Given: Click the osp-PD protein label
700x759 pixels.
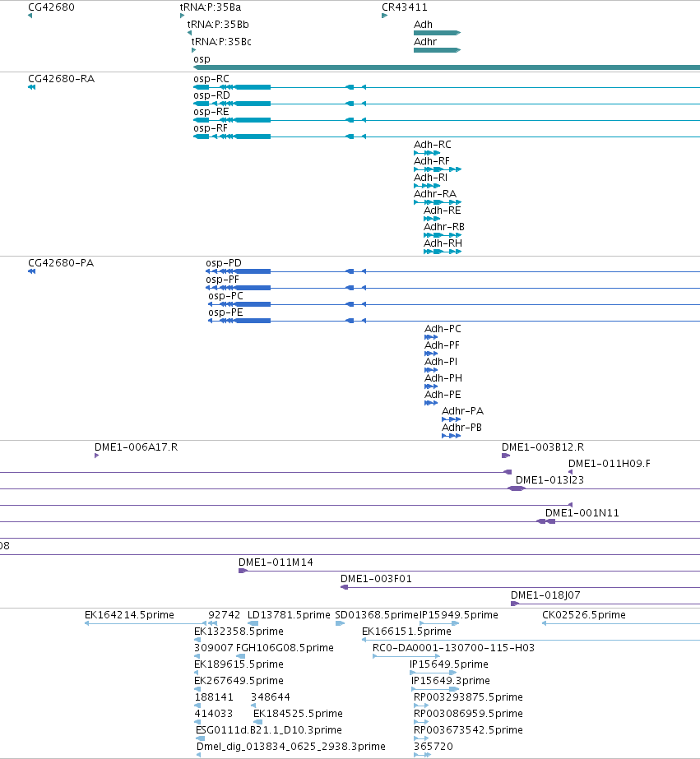Looking at the screenshot, I should [224, 263].
